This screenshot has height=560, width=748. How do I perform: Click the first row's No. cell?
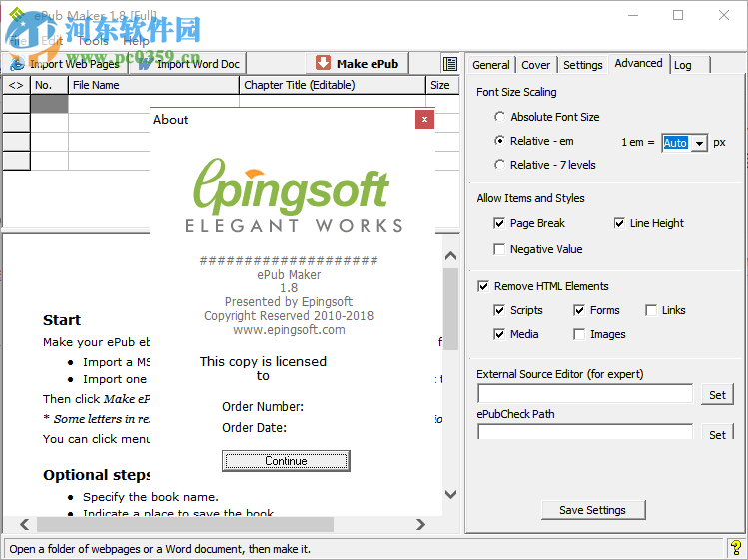pyautogui.click(x=49, y=104)
